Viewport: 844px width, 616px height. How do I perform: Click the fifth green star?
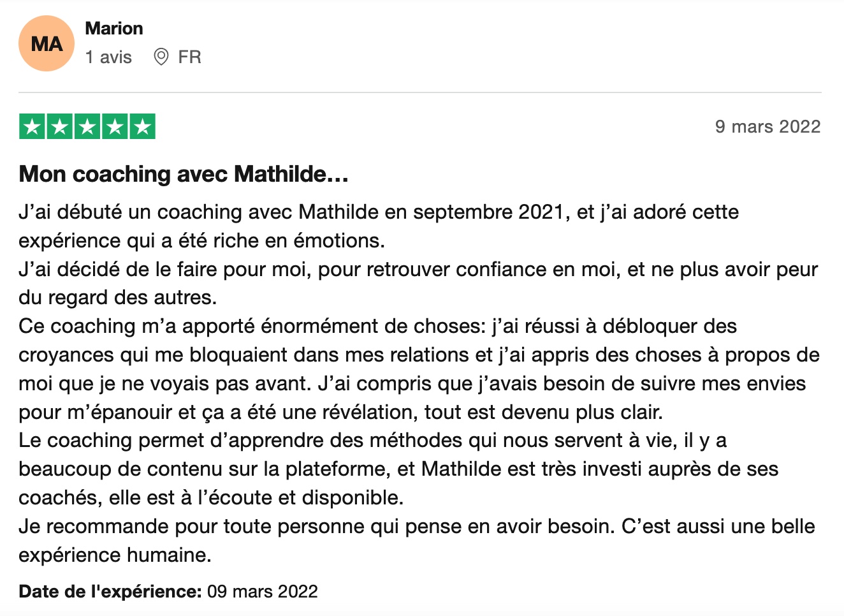click(143, 126)
